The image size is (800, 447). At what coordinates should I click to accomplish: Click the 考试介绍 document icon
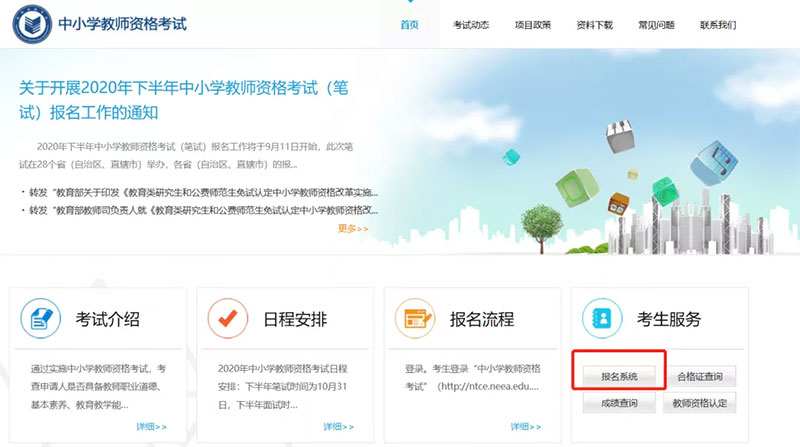pyautogui.click(x=41, y=319)
